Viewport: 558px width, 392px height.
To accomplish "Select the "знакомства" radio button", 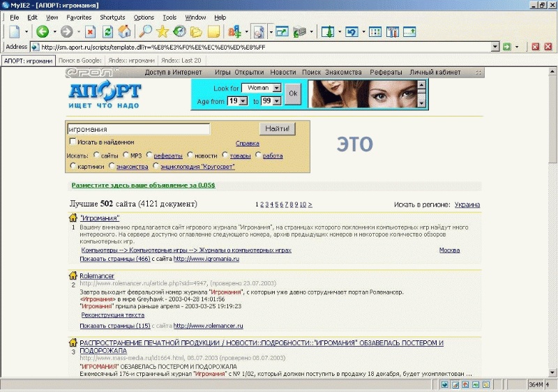I will pos(112,166).
